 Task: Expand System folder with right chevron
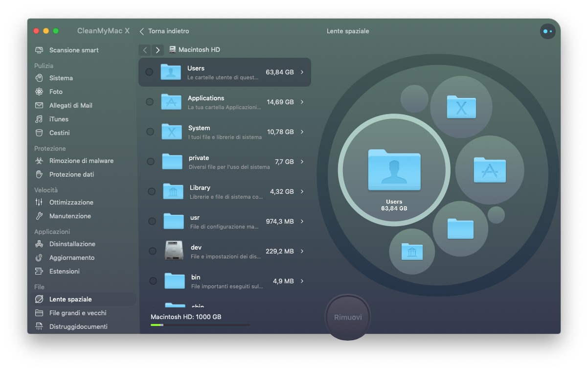pos(302,132)
